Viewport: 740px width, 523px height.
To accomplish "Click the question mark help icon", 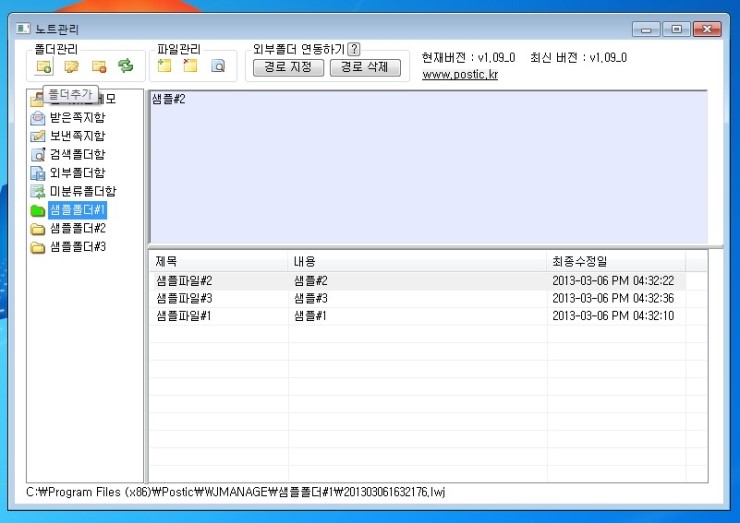I will 354,49.
